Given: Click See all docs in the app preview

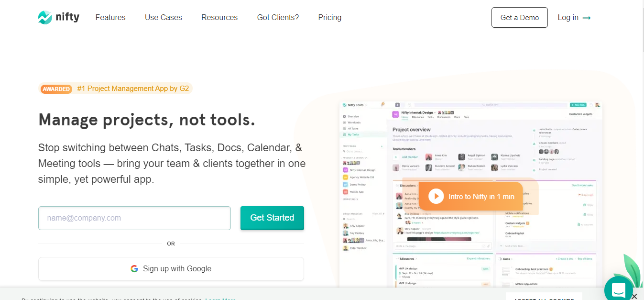Looking at the screenshot, I should point(585,259).
